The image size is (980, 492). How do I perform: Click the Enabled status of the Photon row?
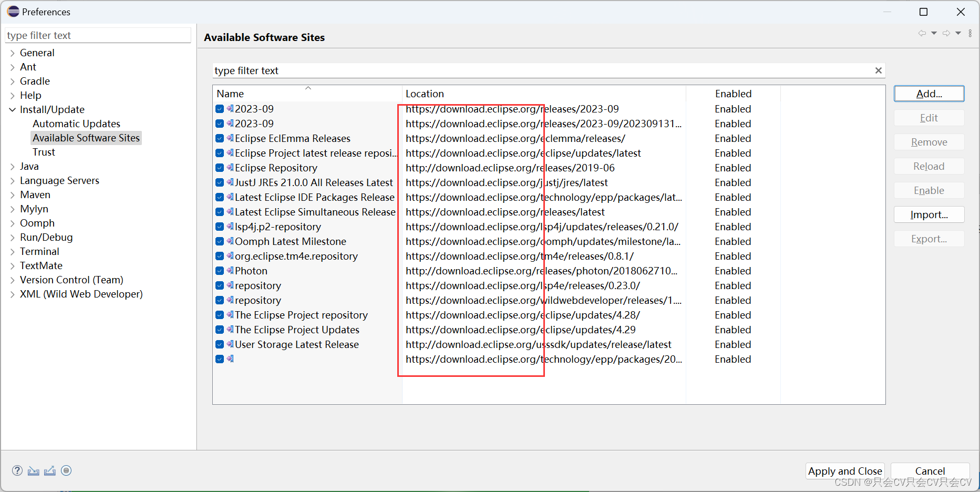pos(733,271)
